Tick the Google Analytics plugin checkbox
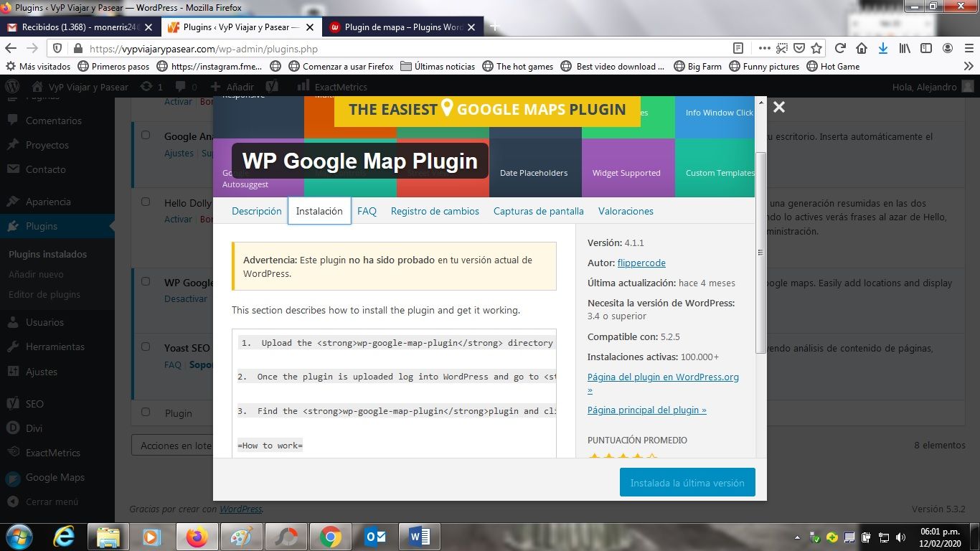This screenshot has width=980, height=551. point(146,135)
